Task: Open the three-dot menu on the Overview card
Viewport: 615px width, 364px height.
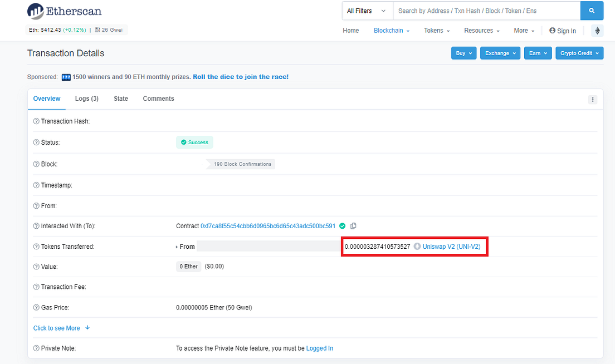Action: [593, 99]
